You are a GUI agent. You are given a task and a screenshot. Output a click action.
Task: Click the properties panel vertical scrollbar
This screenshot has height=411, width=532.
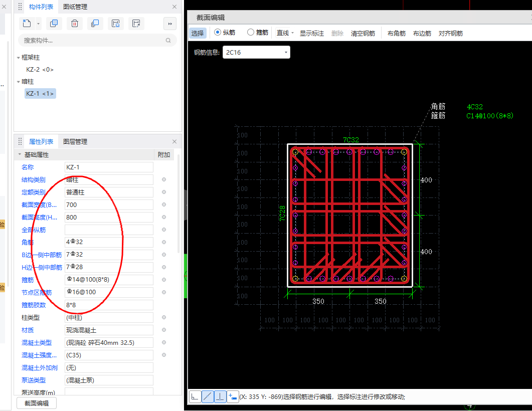click(179, 203)
